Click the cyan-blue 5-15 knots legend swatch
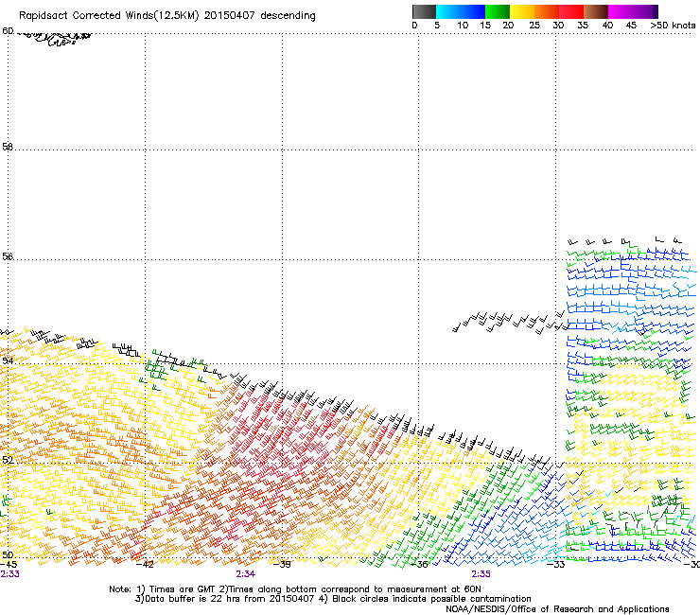Screen dimensions: 700x615 point(461,11)
